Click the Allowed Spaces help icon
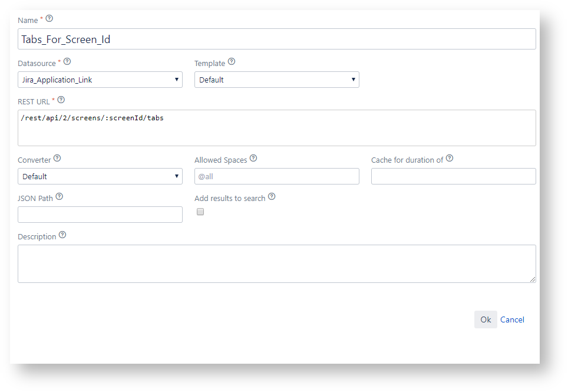Screen dimensions: 568x392 click(253, 157)
